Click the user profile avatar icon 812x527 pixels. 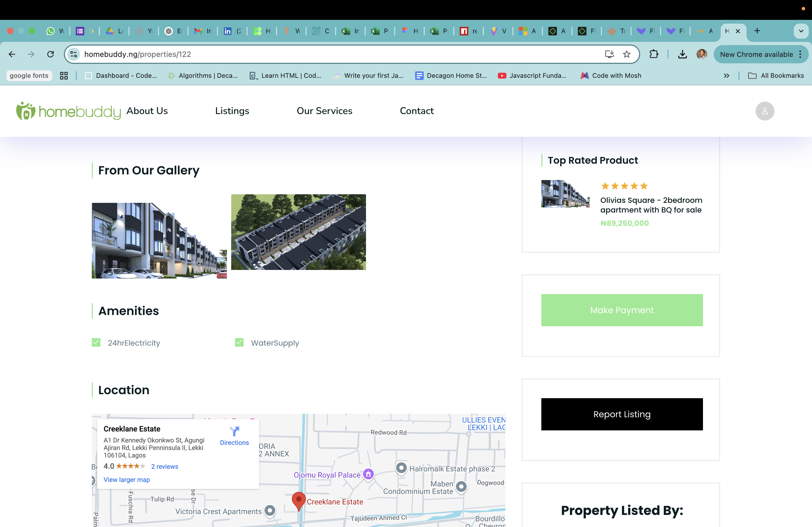(x=764, y=111)
